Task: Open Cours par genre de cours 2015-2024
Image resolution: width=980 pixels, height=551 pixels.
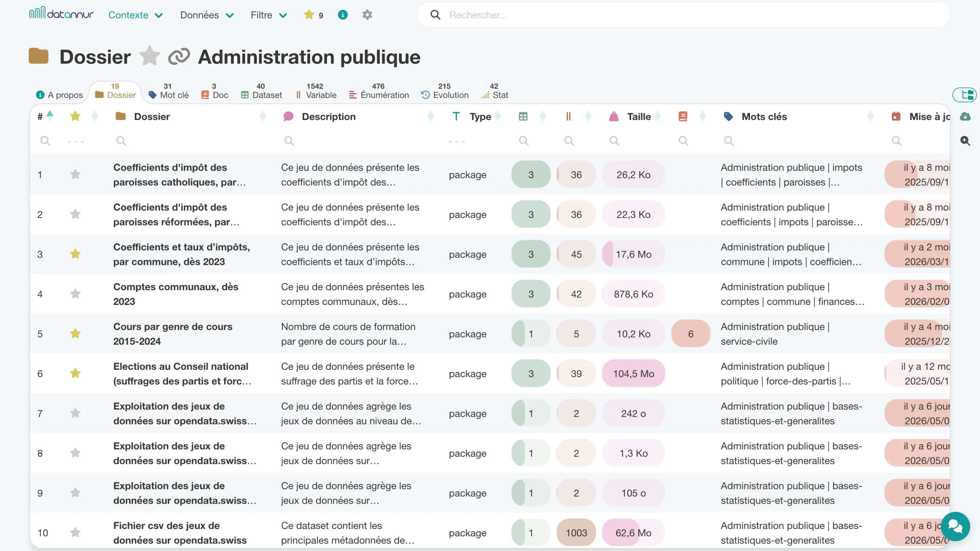Action: [x=173, y=334]
